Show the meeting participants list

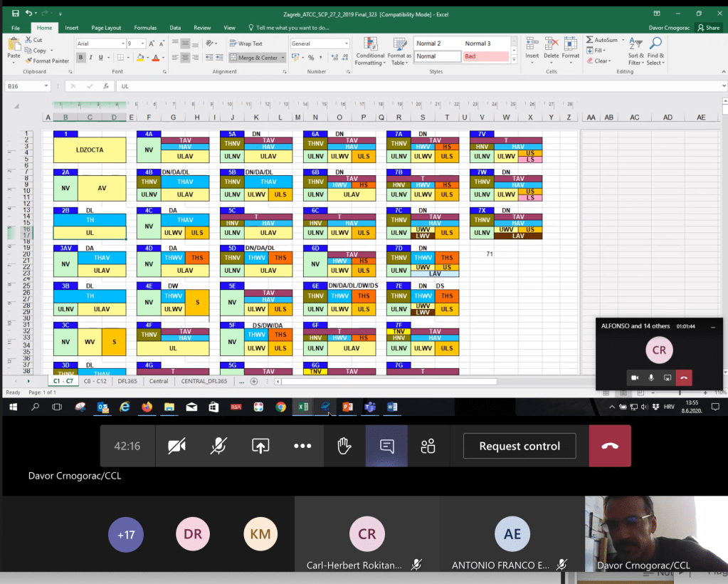point(428,446)
